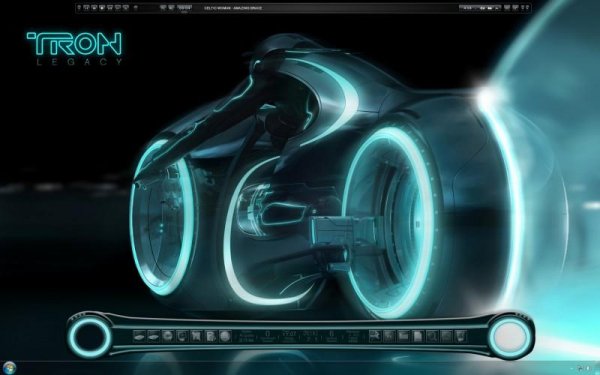Click the track title 'CELTIC WOMAN - AMAZING GRACE'

tap(233, 8)
